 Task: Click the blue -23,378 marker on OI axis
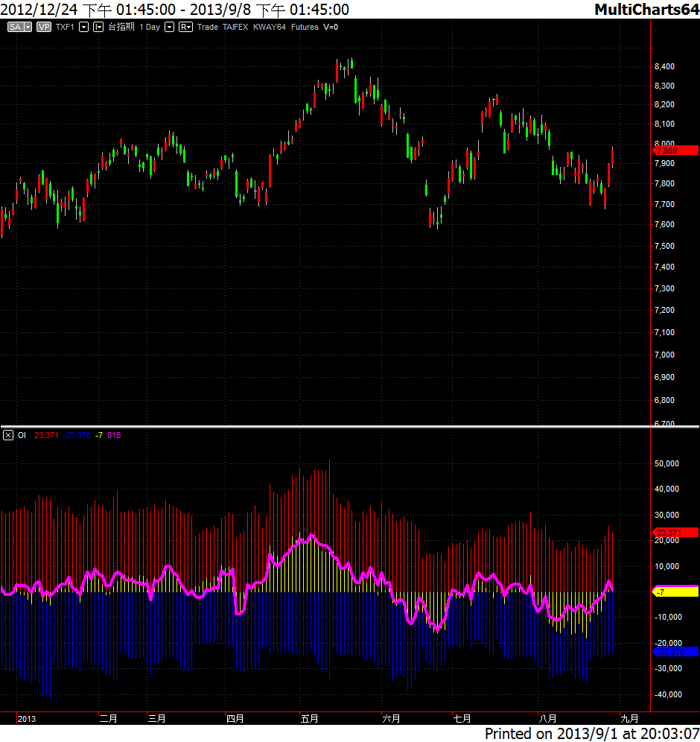pyautogui.click(x=675, y=652)
